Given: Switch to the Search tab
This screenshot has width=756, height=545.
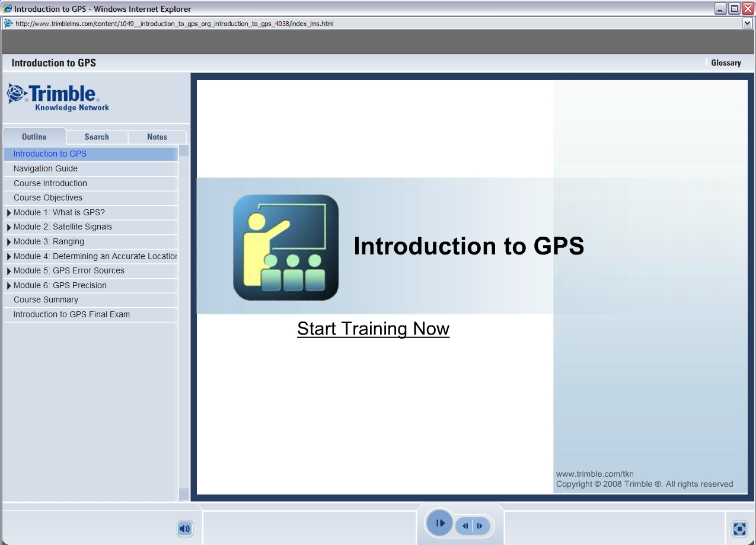Looking at the screenshot, I should pyautogui.click(x=97, y=136).
